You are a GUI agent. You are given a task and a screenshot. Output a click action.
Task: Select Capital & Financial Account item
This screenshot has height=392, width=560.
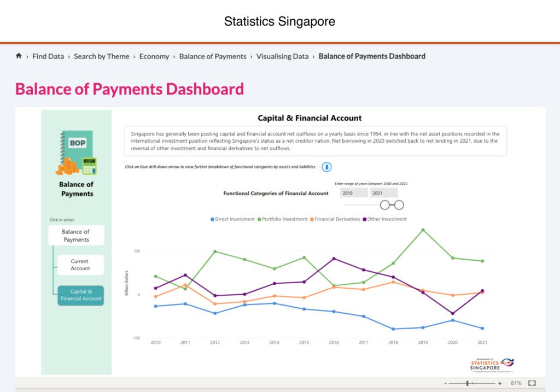[81, 295]
